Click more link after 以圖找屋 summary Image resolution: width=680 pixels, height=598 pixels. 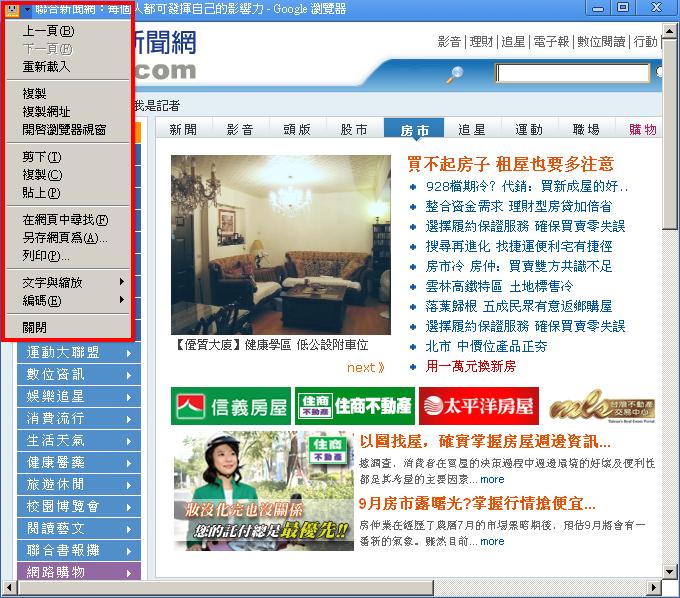coord(492,479)
